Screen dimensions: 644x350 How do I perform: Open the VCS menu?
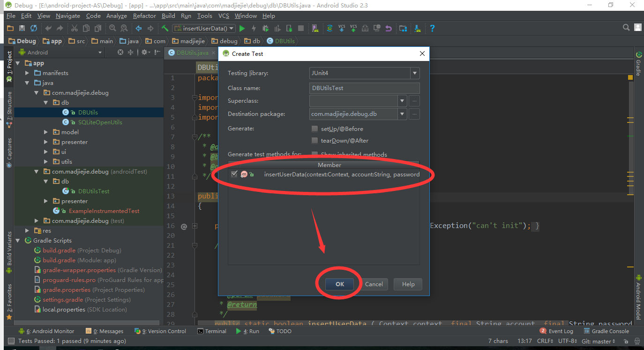[x=224, y=15]
